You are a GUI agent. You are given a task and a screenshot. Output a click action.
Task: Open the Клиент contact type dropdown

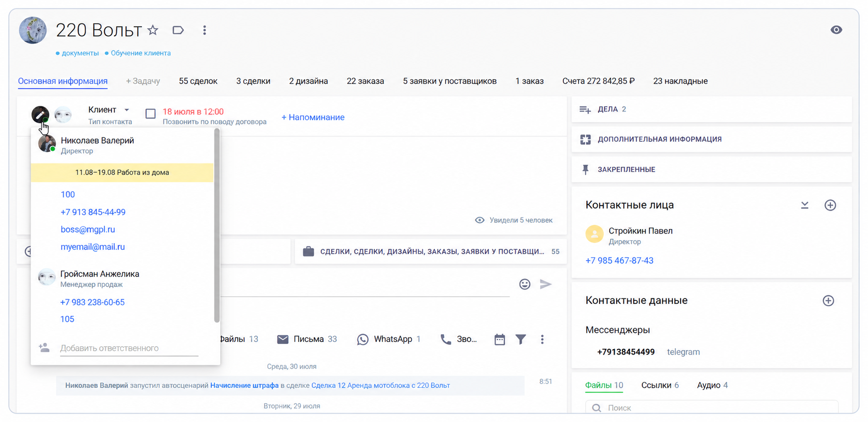pyautogui.click(x=109, y=110)
